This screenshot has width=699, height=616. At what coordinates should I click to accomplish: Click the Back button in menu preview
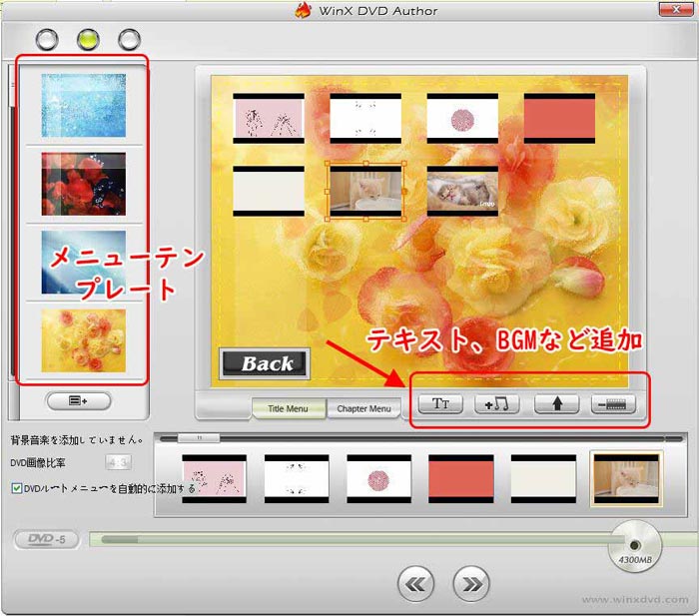[265, 363]
